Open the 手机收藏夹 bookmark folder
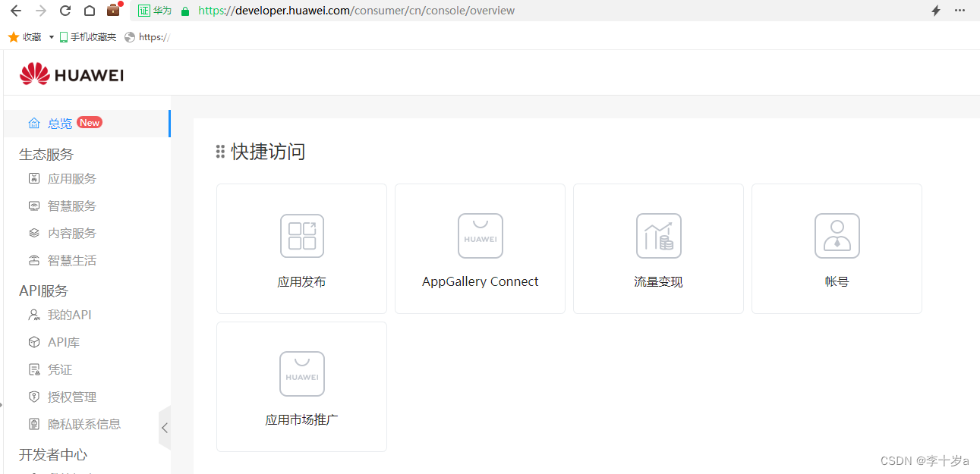The width and height of the screenshot is (980, 474). point(88,36)
